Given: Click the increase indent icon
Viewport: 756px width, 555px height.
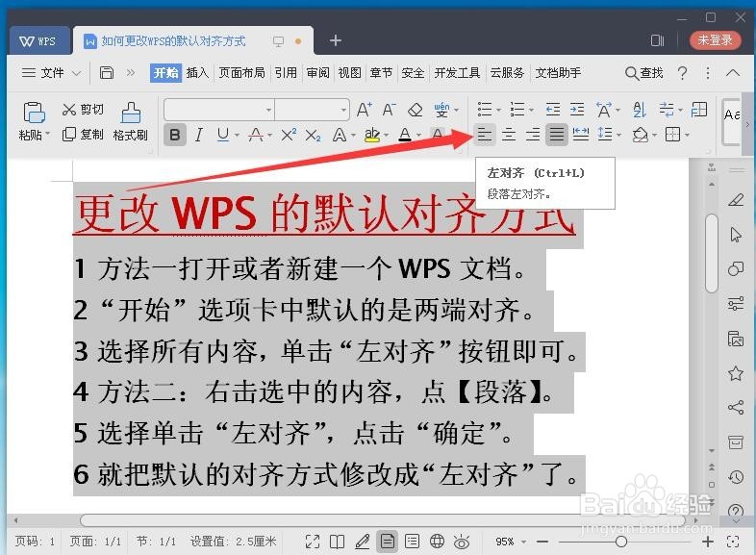Looking at the screenshot, I should coord(577,110).
